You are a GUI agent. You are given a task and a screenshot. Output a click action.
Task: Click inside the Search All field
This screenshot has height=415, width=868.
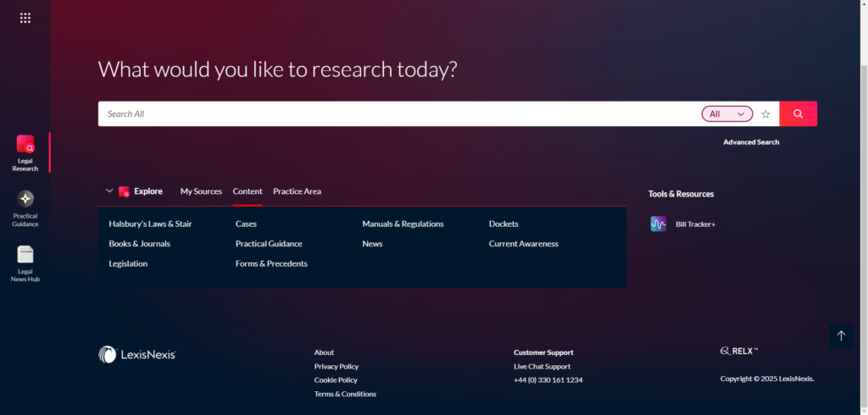coord(398,113)
